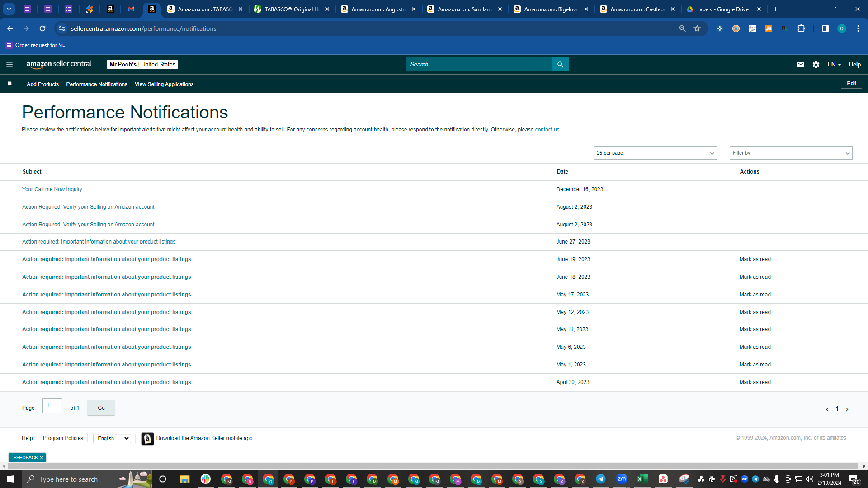The width and height of the screenshot is (868, 488).
Task: Open the Order request bookmark in bookmarks bar
Action: click(36, 45)
